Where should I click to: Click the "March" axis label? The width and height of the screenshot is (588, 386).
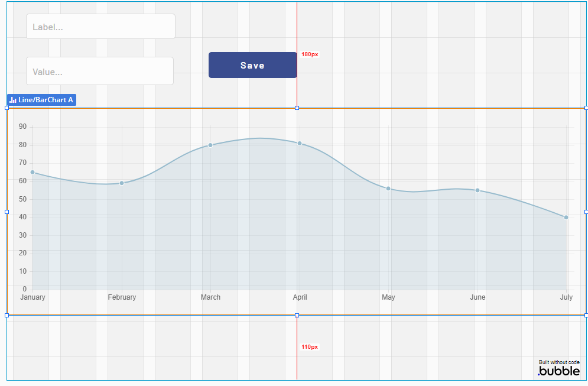click(x=210, y=297)
